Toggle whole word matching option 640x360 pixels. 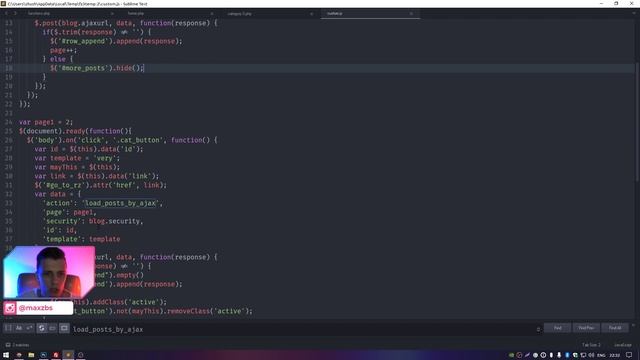(29, 328)
